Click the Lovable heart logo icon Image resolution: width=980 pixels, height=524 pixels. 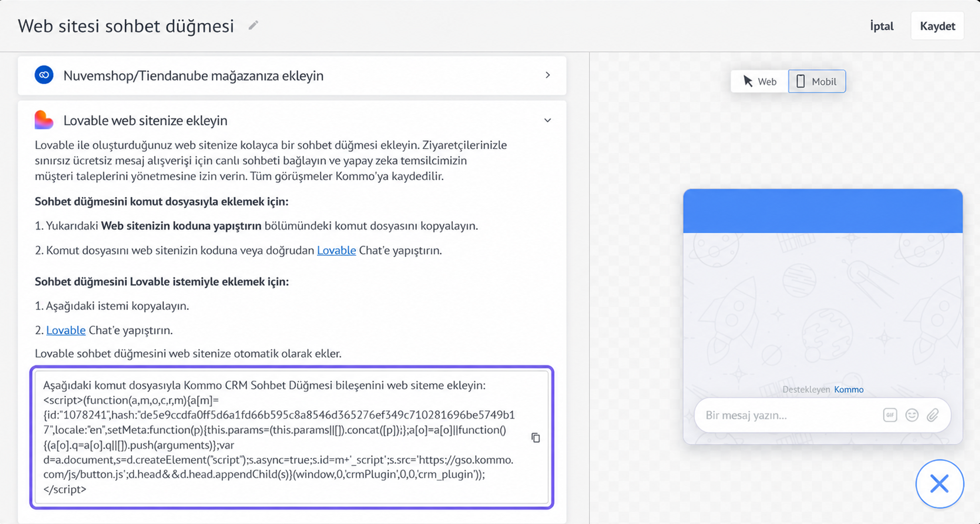[x=44, y=120]
